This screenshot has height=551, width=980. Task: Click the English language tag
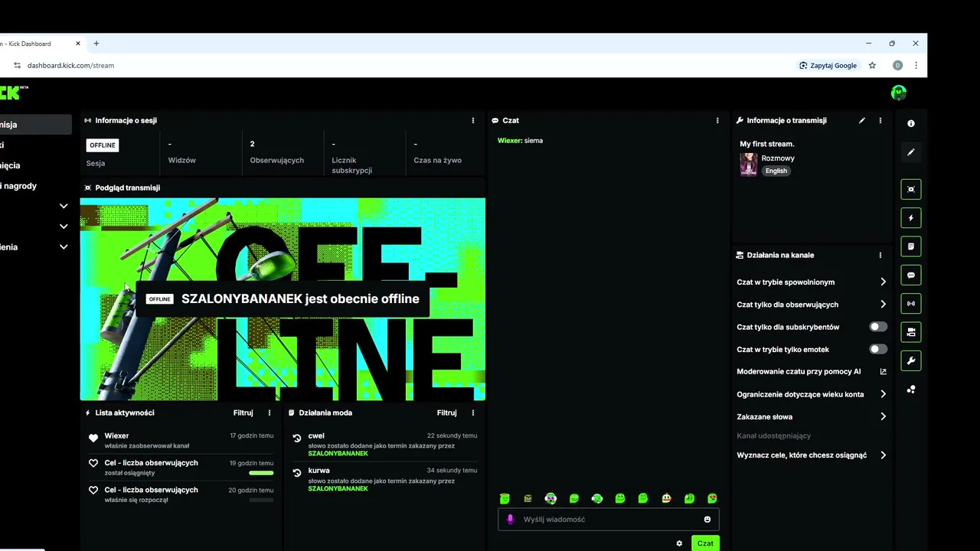[776, 171]
